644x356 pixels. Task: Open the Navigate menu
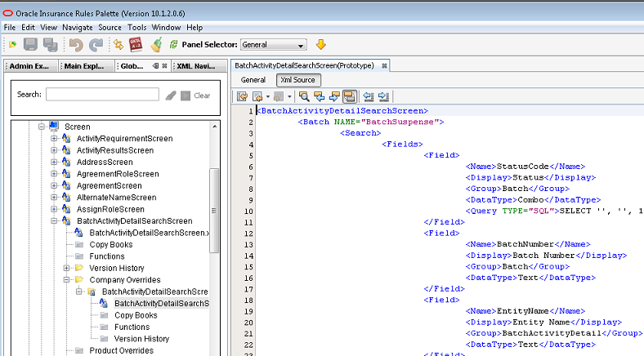click(78, 27)
